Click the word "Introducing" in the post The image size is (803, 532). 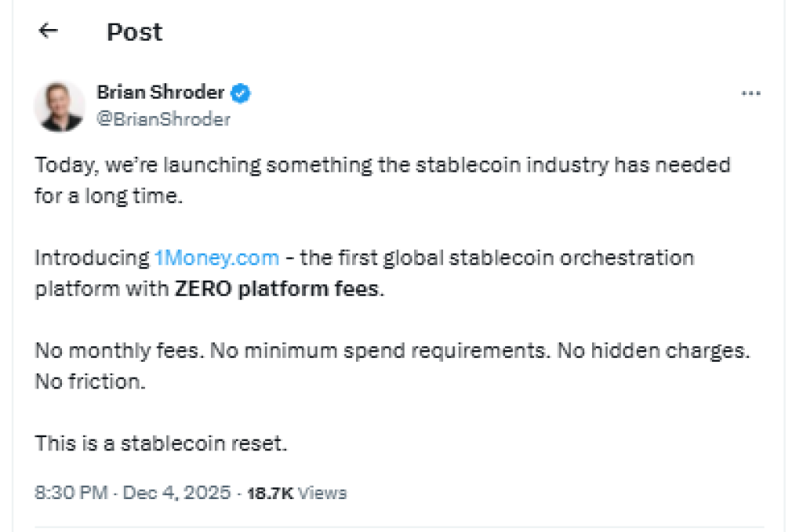click(91, 259)
